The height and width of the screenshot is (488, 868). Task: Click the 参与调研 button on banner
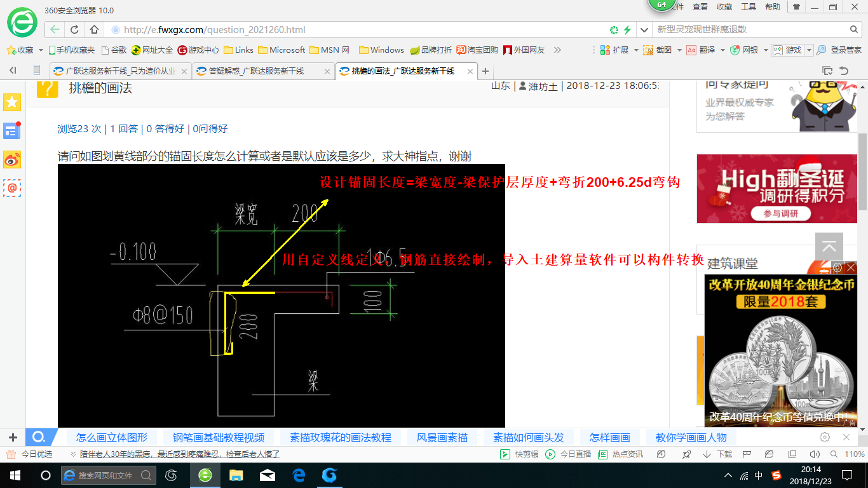pyautogui.click(x=781, y=213)
